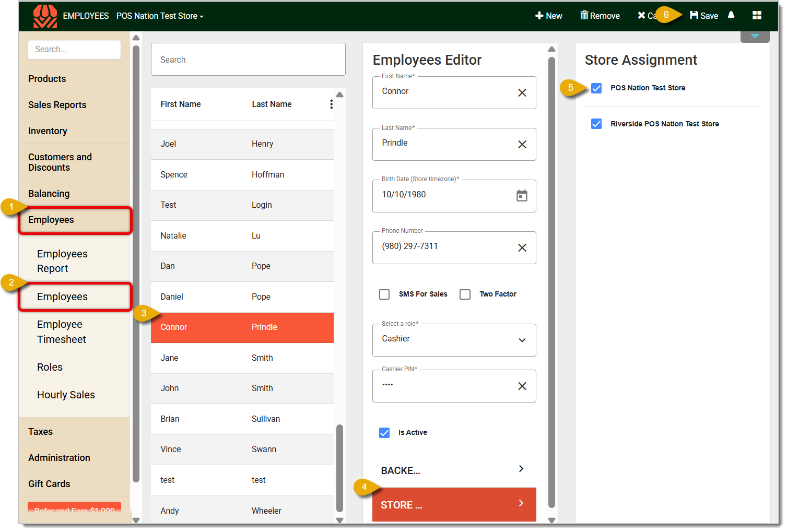Click sidebar vertical scrollbar thumb
787x532 pixels.
136,264
